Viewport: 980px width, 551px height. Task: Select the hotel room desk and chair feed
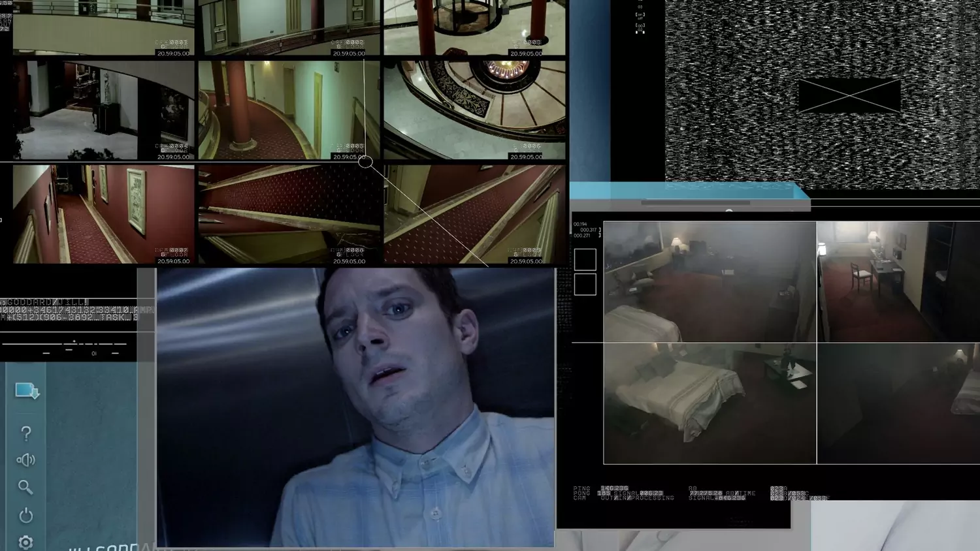tap(898, 281)
